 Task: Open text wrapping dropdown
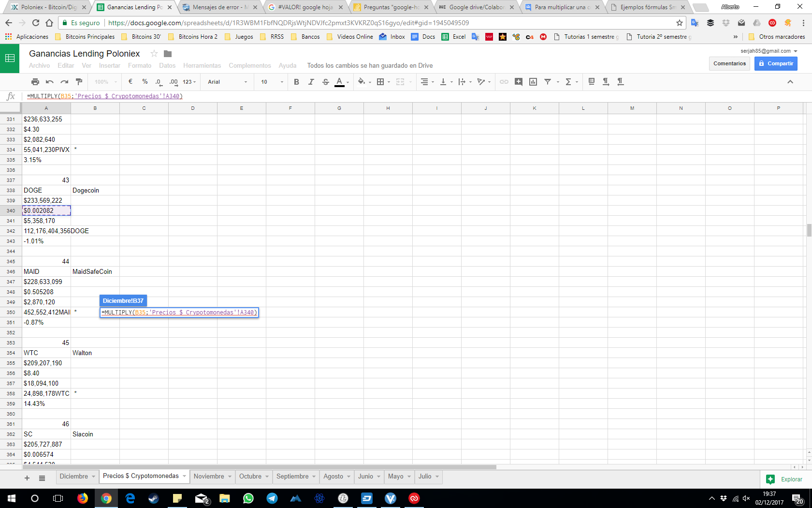pos(464,82)
